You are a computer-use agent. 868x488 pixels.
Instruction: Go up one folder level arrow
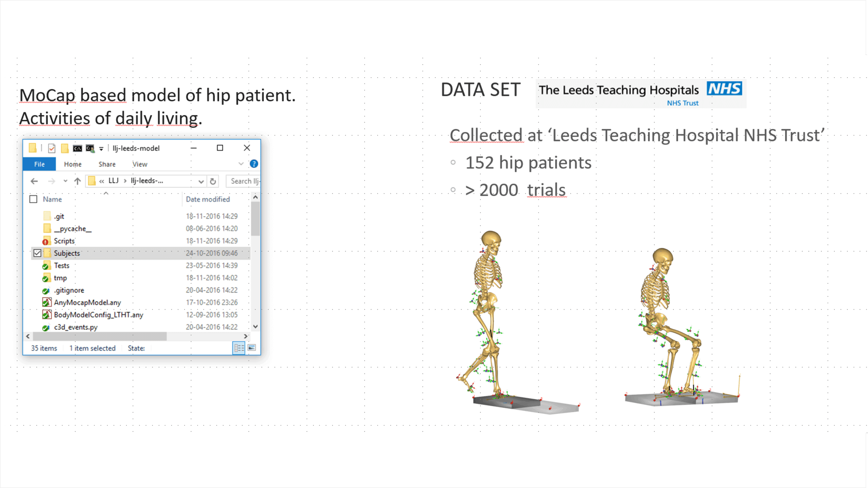(x=77, y=181)
